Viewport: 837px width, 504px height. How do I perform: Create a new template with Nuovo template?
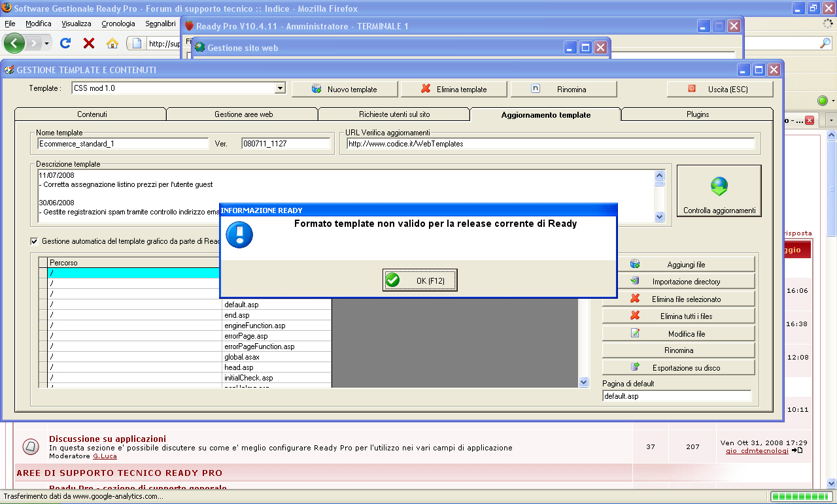pyautogui.click(x=345, y=89)
